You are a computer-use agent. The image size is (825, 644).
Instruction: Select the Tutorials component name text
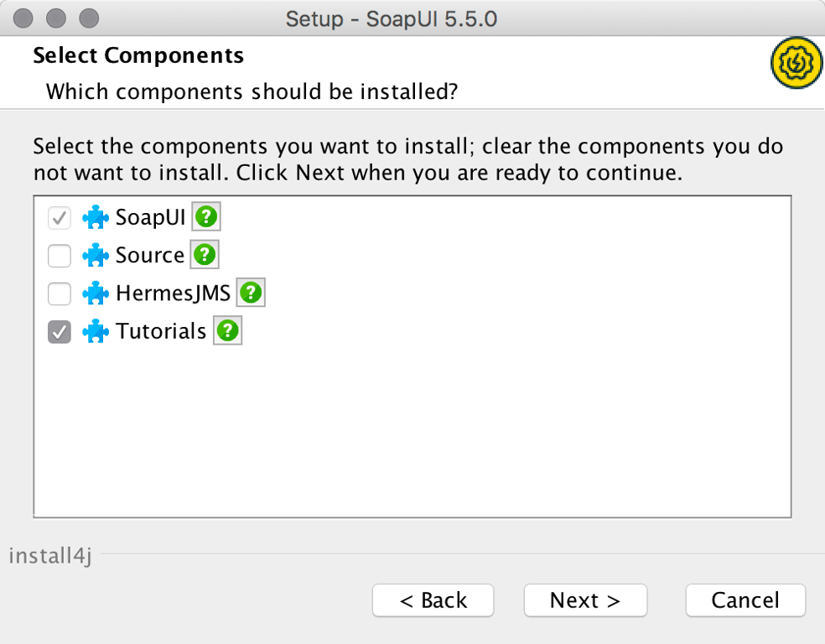pos(159,331)
